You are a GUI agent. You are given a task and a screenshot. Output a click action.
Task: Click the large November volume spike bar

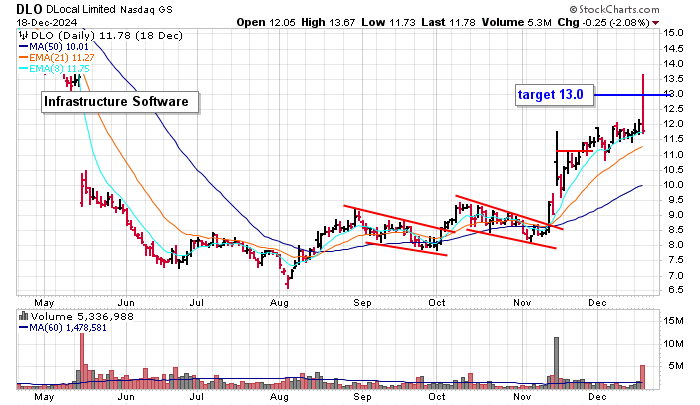[556, 363]
